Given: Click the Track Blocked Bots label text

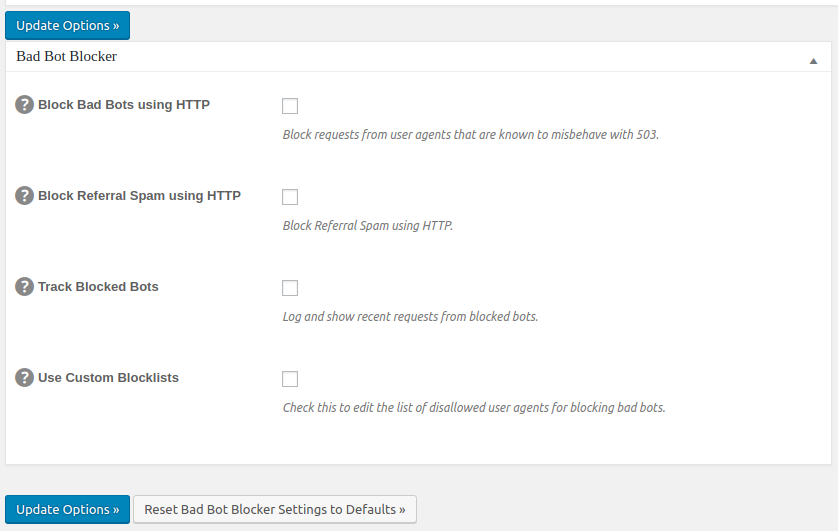Looking at the screenshot, I should point(98,287).
